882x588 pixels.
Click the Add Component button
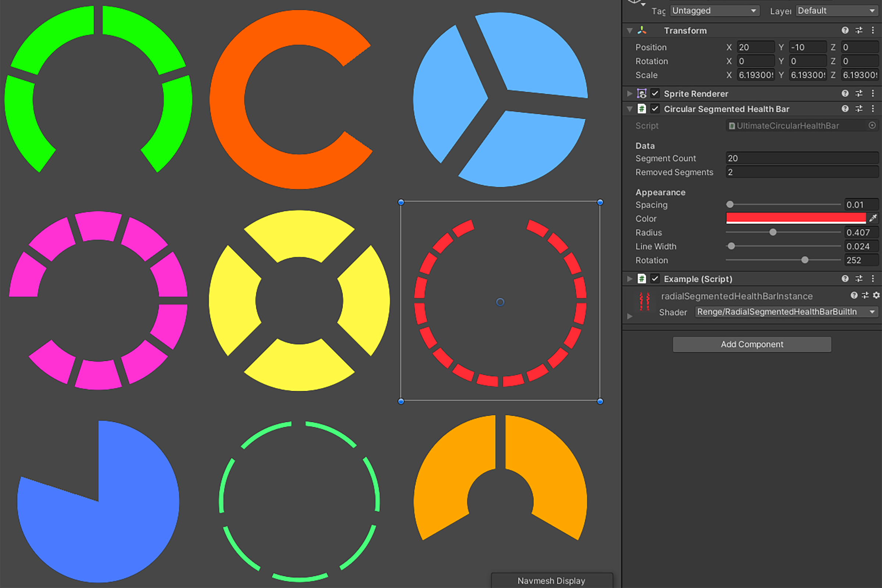[753, 343]
